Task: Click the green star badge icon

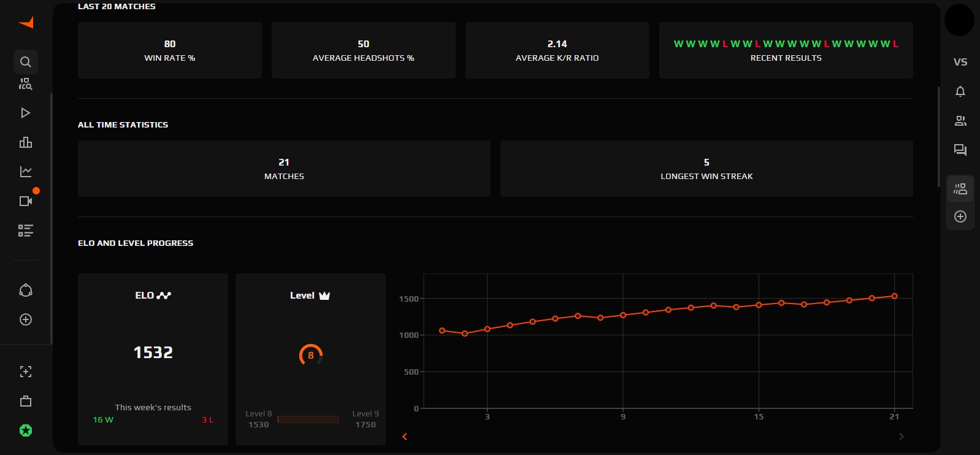Action: click(26, 430)
